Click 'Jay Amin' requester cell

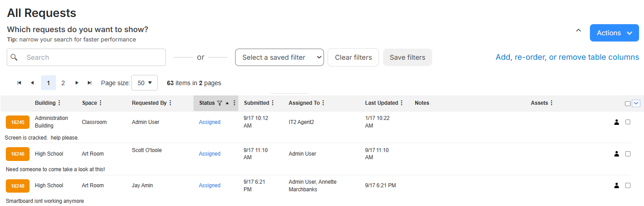coord(143,185)
